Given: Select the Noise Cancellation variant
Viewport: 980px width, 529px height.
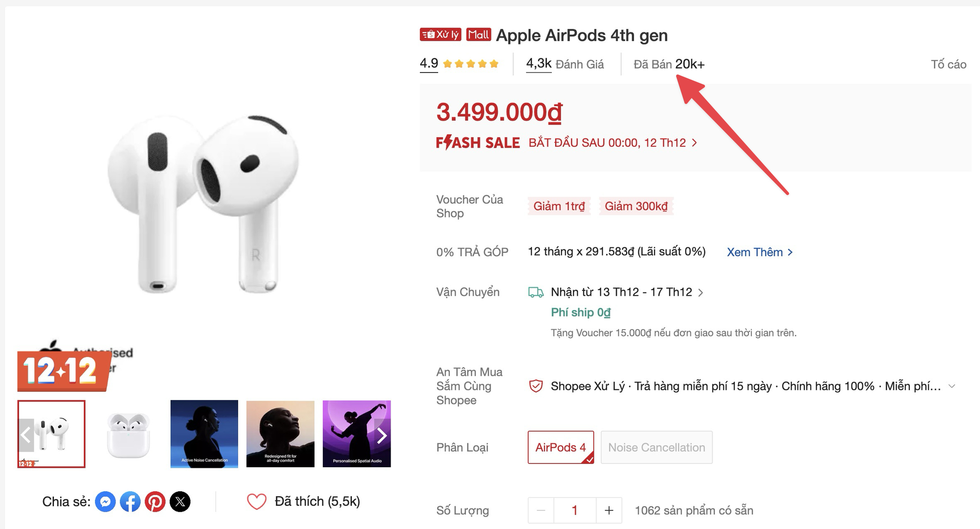Looking at the screenshot, I should click(x=656, y=447).
